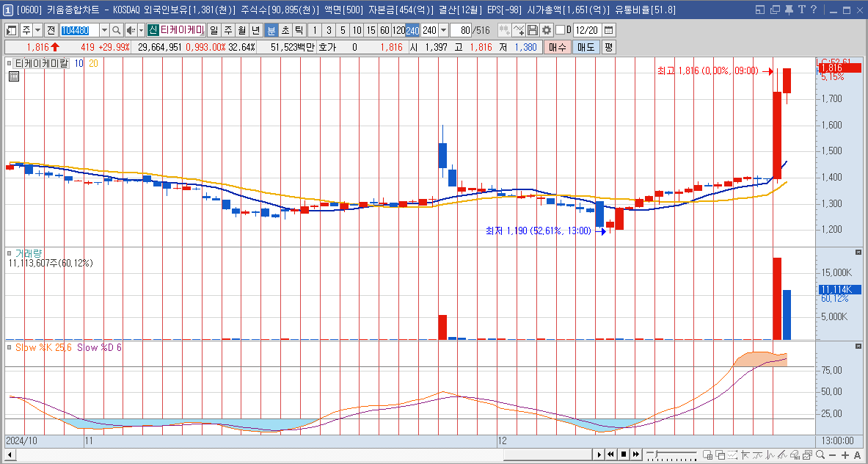Click the overlapping windows icon in title bar

[775, 9]
